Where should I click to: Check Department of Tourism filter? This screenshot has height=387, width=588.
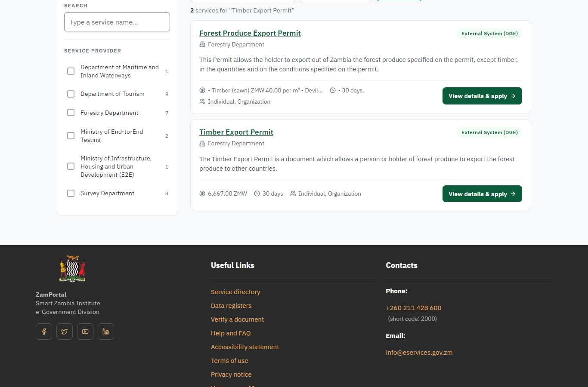[x=71, y=94]
